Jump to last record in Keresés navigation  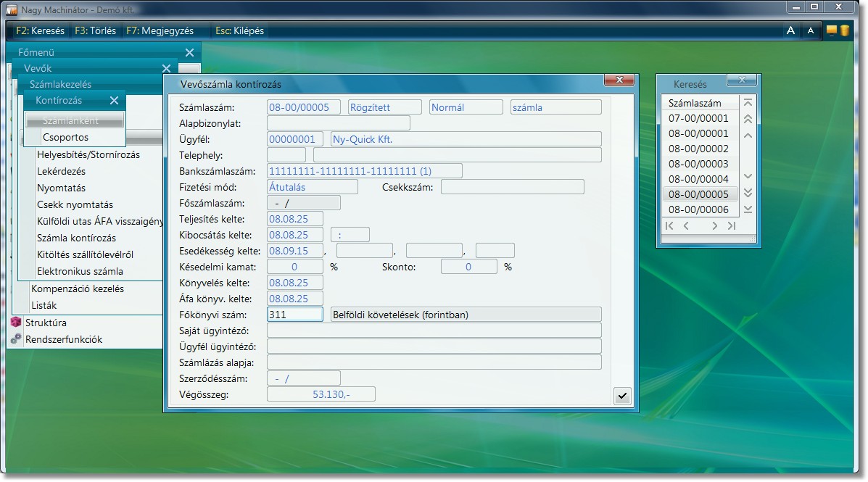[x=732, y=226]
